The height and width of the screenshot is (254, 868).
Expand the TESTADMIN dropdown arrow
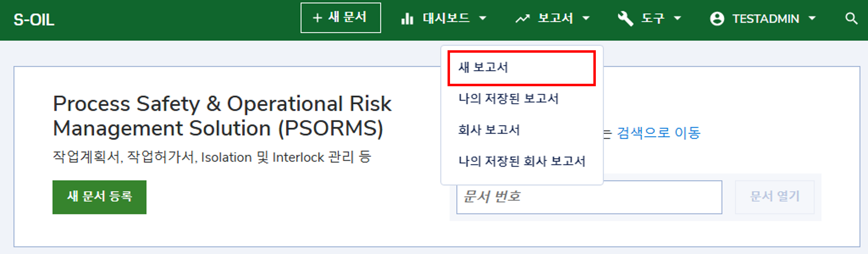click(812, 18)
